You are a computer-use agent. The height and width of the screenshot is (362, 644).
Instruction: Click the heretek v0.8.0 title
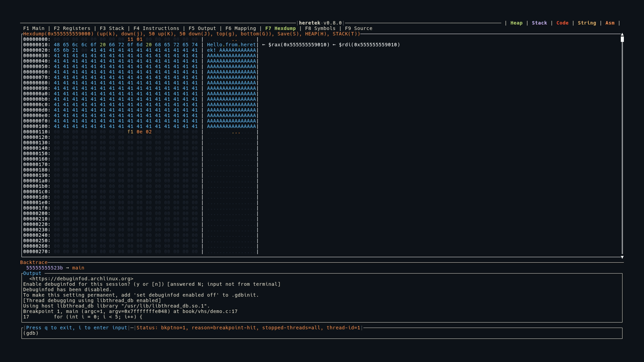[320, 23]
